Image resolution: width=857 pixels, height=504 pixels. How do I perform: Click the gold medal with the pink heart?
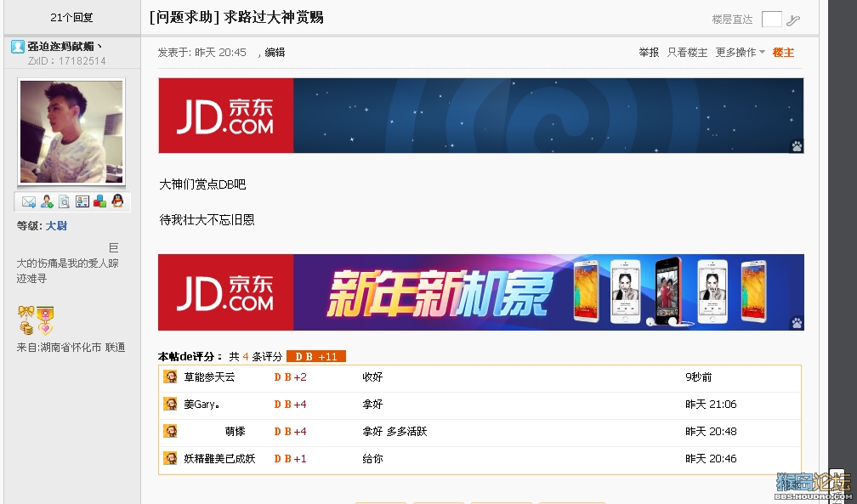pyautogui.click(x=45, y=321)
